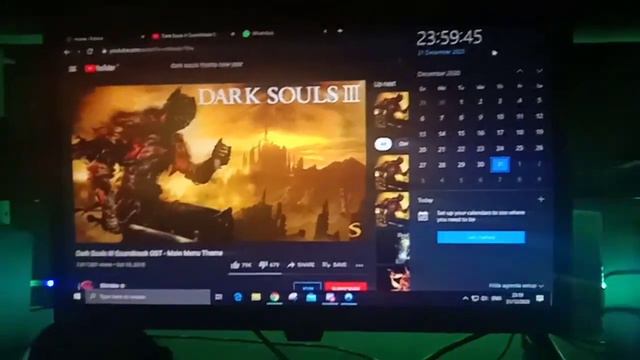Show hidden system tray icons
This screenshot has width=640, height=360.
465,299
